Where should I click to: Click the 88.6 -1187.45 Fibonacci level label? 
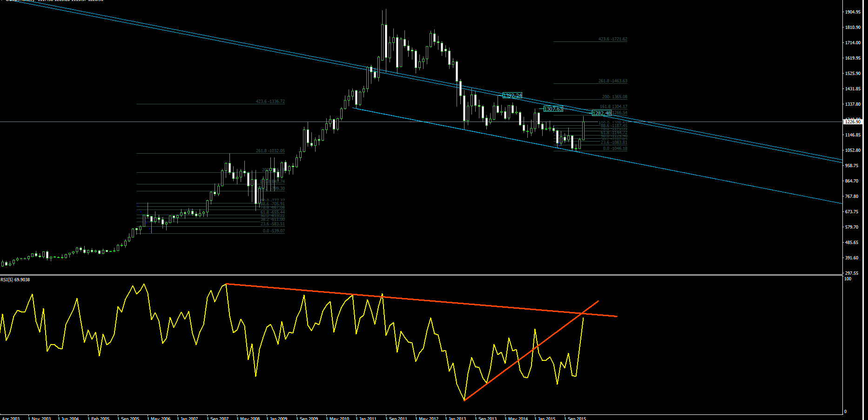(614, 126)
